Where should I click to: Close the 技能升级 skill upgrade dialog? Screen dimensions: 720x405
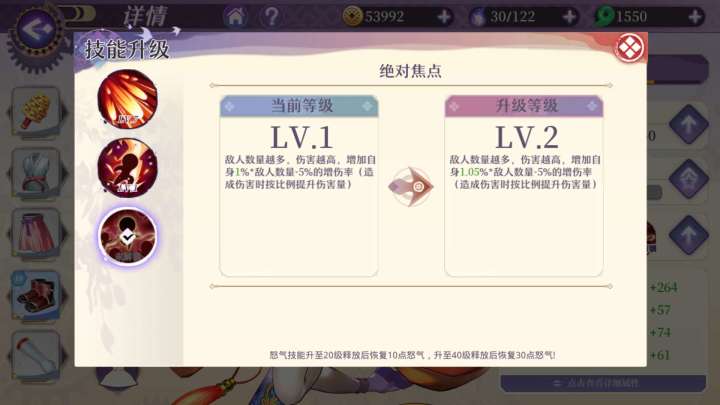[x=629, y=47]
